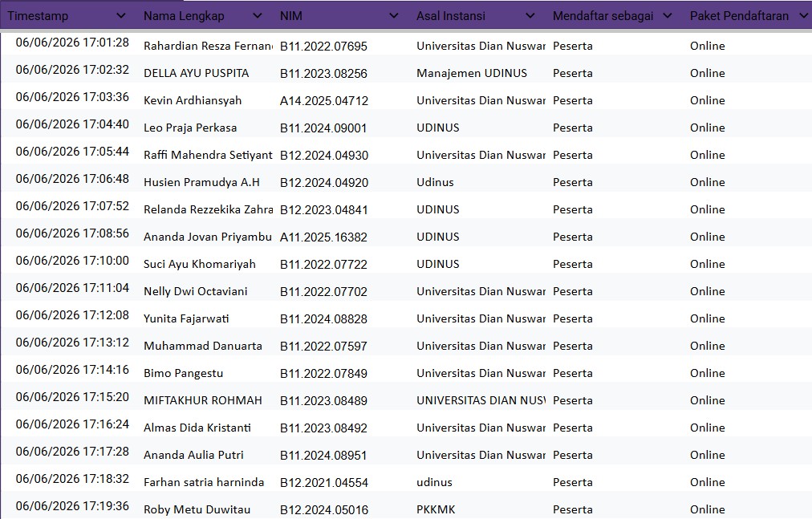Click the Manajemen UDINUS cell
Screen dimensions: 812x519
point(478,73)
